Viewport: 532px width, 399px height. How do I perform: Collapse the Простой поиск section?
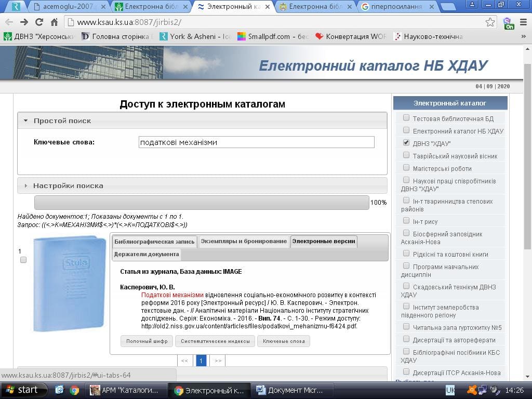click(x=202, y=121)
